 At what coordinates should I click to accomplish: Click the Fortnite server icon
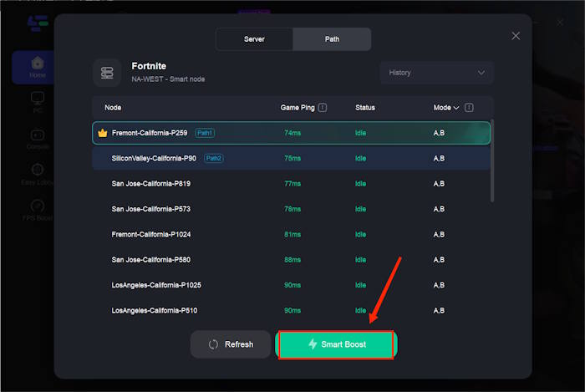tap(107, 73)
